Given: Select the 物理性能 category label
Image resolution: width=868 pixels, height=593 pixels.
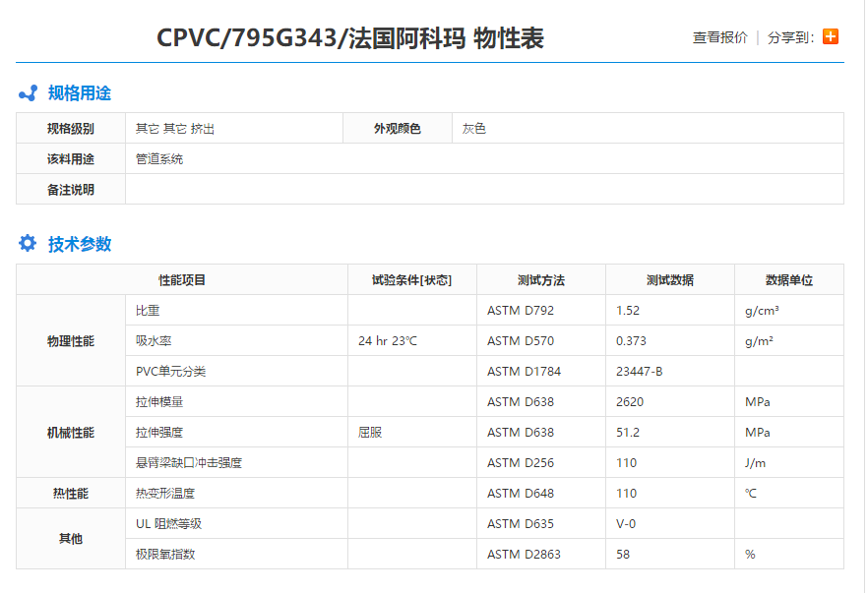Looking at the screenshot, I should (x=70, y=339).
